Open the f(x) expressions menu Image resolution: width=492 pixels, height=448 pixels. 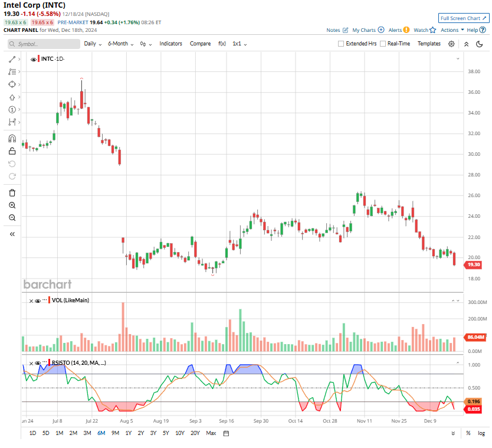click(x=222, y=44)
